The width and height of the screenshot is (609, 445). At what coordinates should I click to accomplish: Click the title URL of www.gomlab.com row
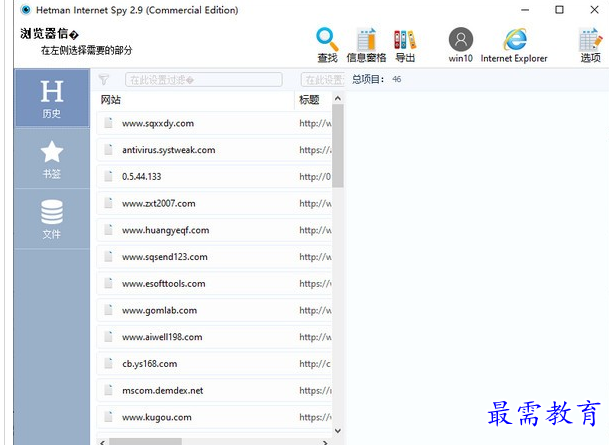[x=315, y=310]
